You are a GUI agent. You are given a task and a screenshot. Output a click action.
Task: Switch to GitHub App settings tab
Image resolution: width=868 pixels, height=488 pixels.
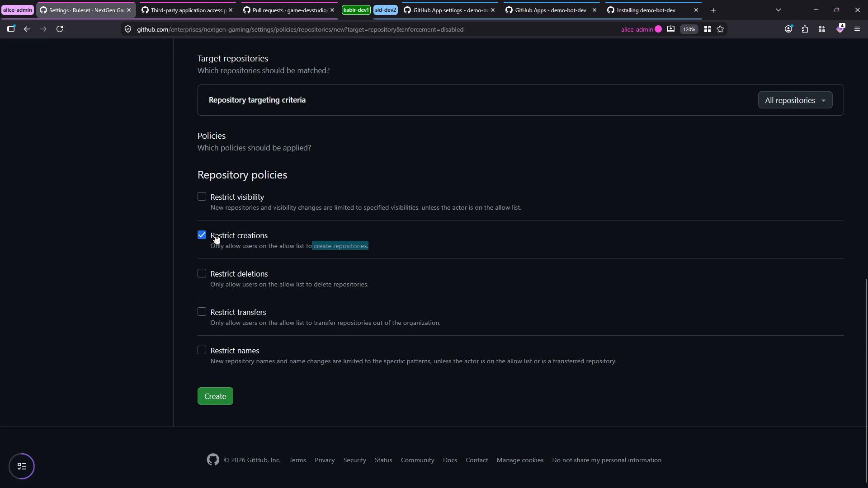tap(449, 10)
